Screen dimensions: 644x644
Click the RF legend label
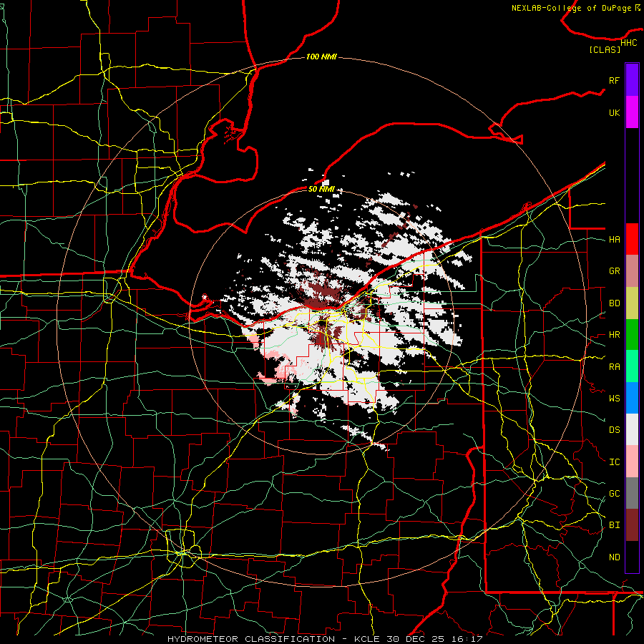[x=614, y=80]
